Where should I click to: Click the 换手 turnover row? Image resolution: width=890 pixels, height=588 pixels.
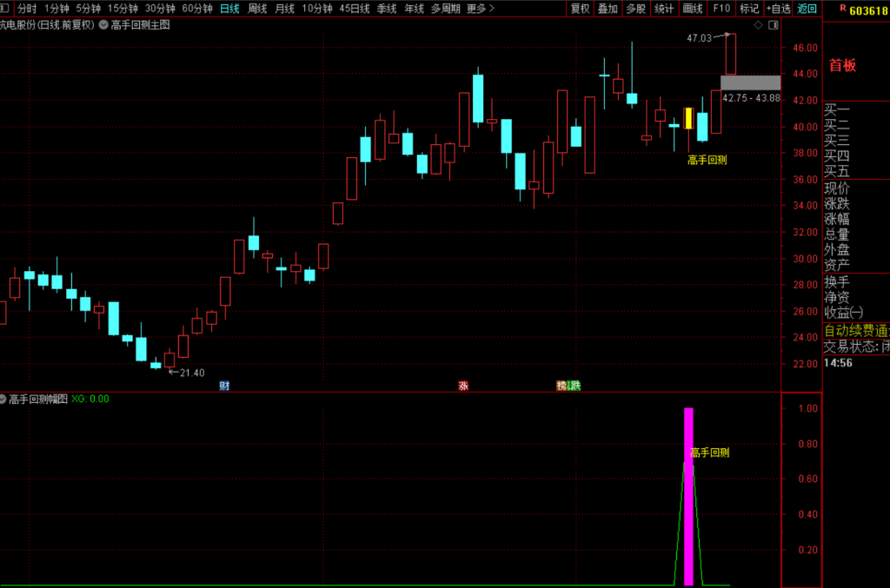coord(837,281)
